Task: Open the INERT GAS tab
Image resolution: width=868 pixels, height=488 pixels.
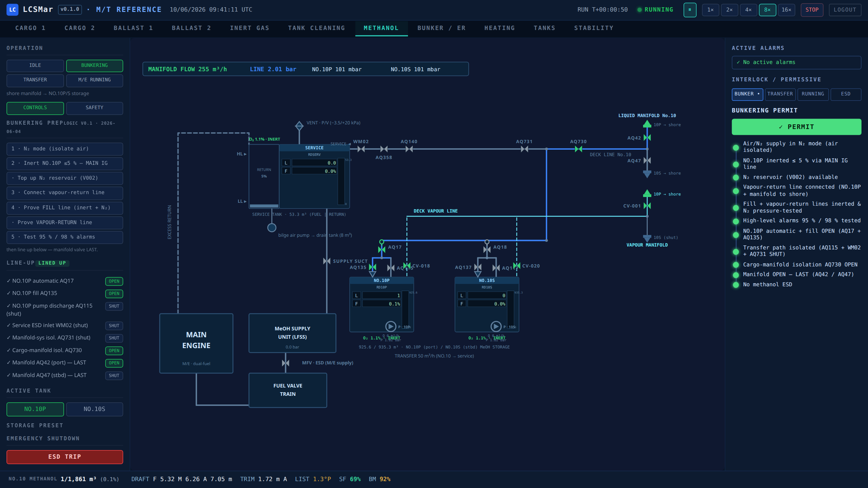Action: click(250, 28)
